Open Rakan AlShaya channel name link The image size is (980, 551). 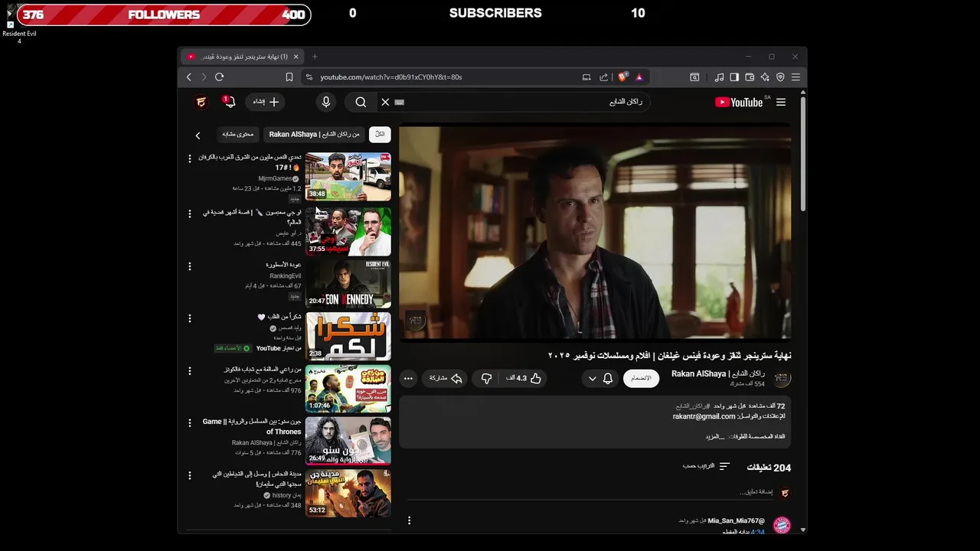[x=718, y=373]
